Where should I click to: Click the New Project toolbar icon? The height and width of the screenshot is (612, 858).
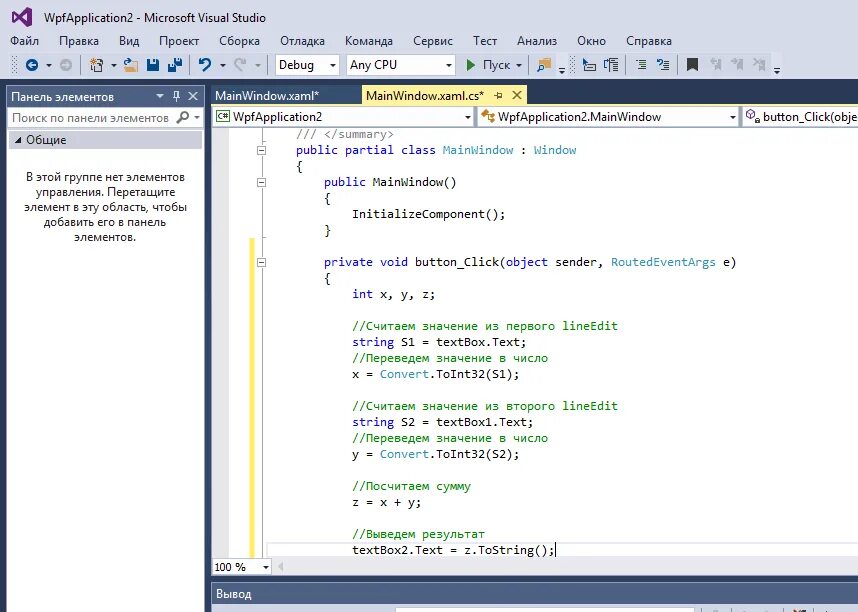click(97, 65)
